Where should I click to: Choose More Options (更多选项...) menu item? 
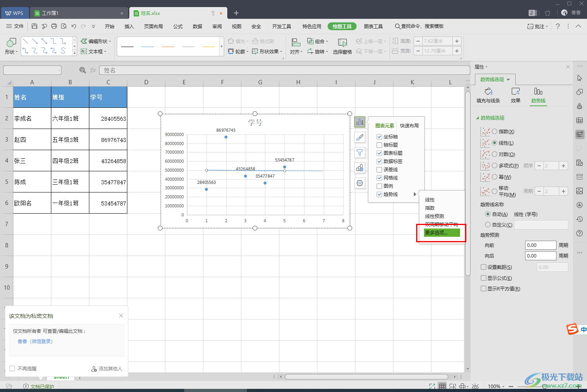442,232
